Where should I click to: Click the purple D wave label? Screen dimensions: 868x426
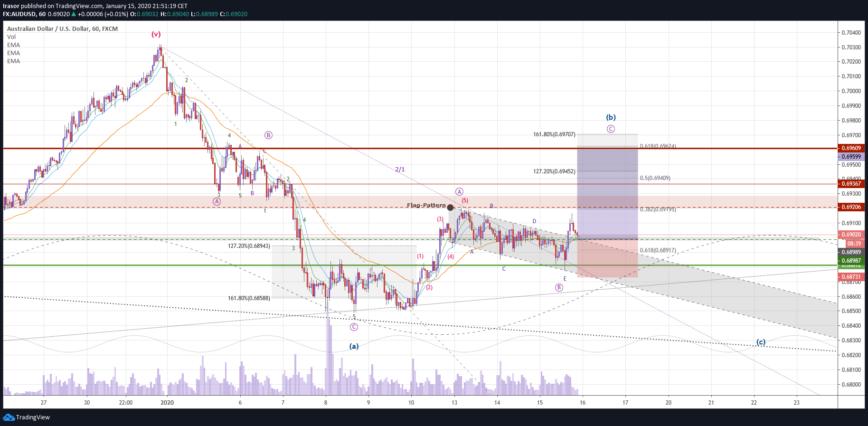point(534,221)
